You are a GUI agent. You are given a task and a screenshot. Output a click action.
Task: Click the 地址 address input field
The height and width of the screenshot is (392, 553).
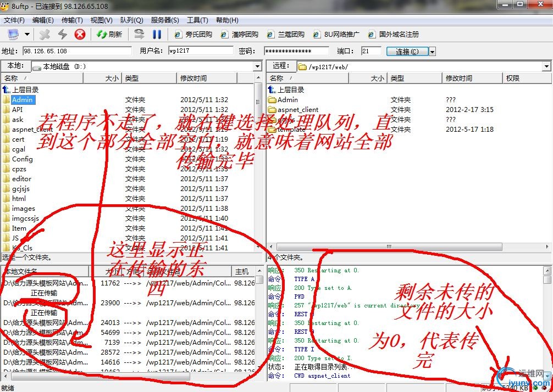tap(77, 51)
